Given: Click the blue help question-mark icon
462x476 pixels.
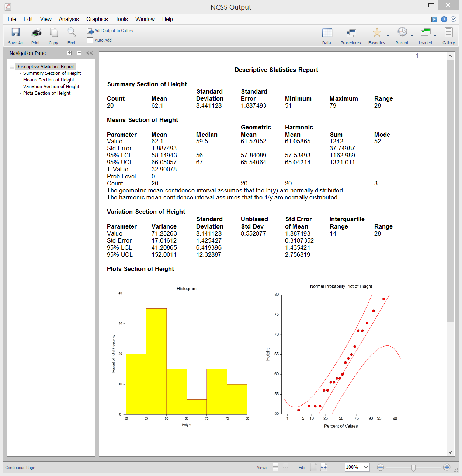Looking at the screenshot, I should 444,19.
